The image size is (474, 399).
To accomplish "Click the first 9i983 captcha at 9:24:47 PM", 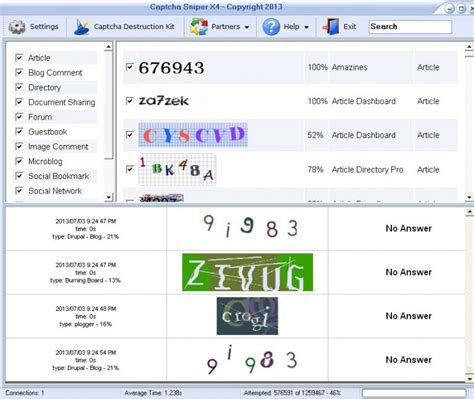I will [251, 225].
